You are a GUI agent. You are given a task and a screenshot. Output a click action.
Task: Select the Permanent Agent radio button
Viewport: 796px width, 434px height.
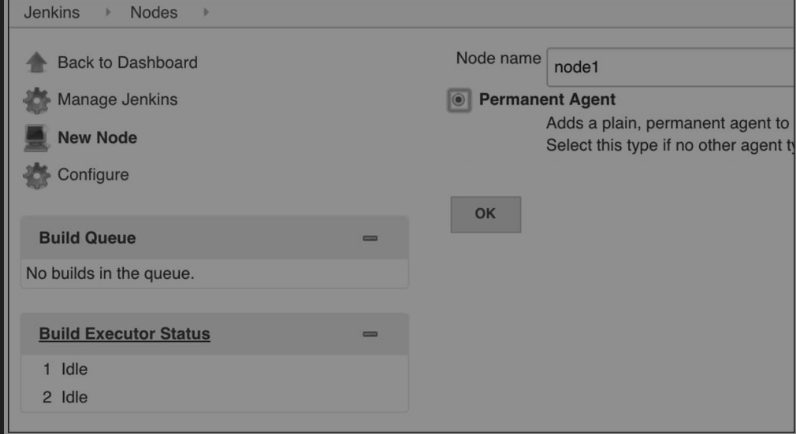pos(459,100)
